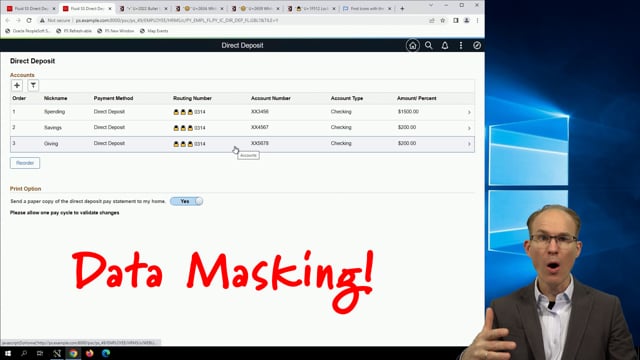The width and height of the screenshot is (640, 360).
Task: Open the Chrome three-dot menu
Action: (477, 20)
